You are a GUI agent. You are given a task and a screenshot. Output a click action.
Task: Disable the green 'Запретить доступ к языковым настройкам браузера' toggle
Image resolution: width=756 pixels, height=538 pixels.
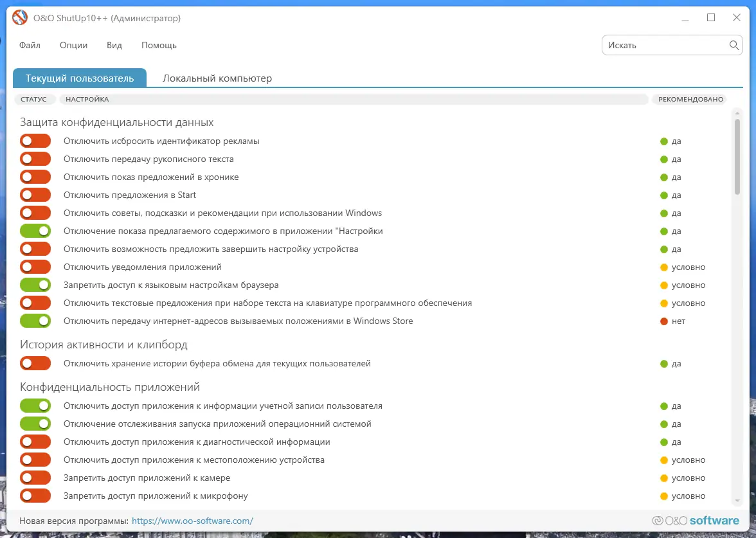[x=35, y=285]
